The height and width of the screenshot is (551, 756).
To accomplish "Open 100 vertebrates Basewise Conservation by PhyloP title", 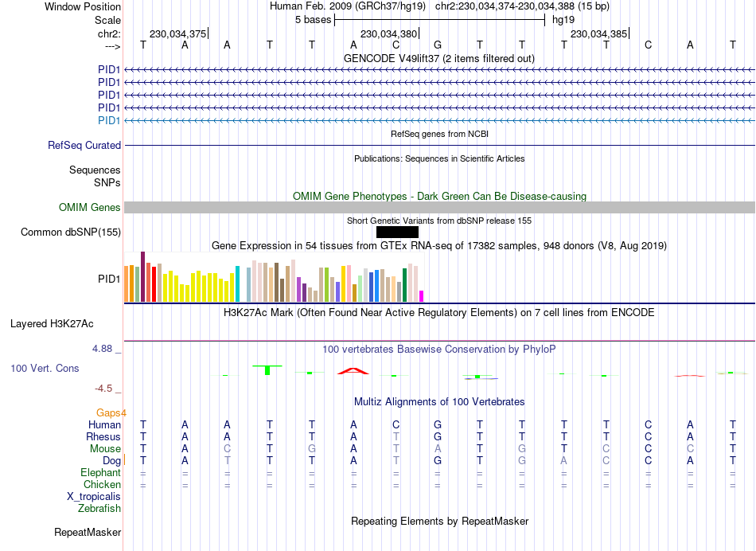I will [x=439, y=350].
